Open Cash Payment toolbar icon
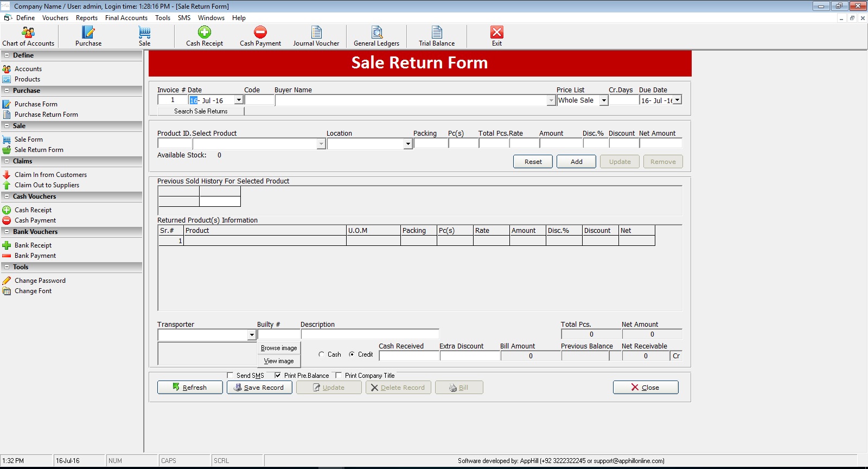The height and width of the screenshot is (469, 868). tap(260, 36)
